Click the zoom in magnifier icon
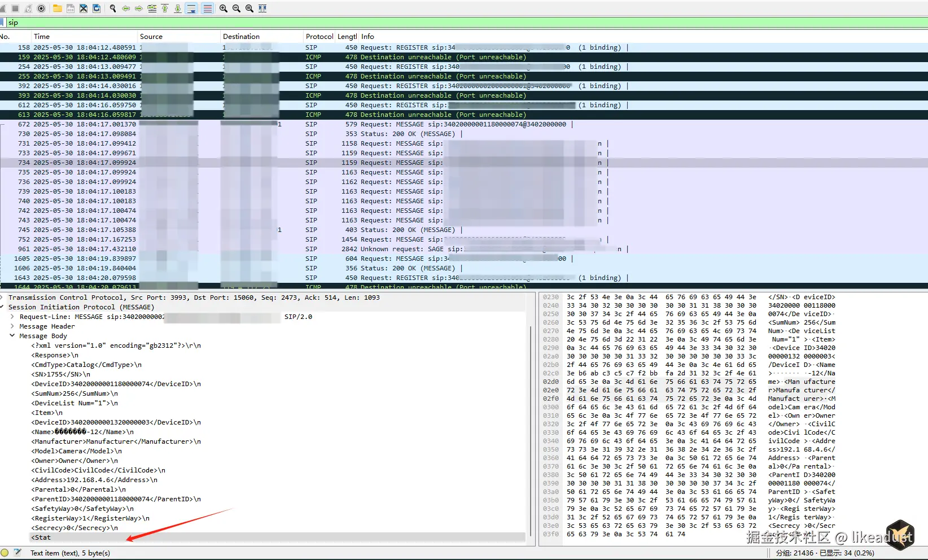Viewport: 928px width, 560px height. coord(224,8)
